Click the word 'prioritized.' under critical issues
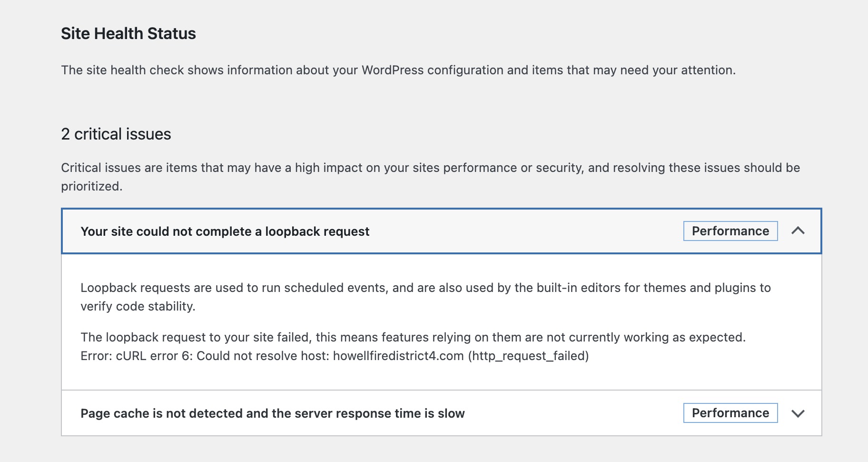868x462 pixels. [x=91, y=186]
